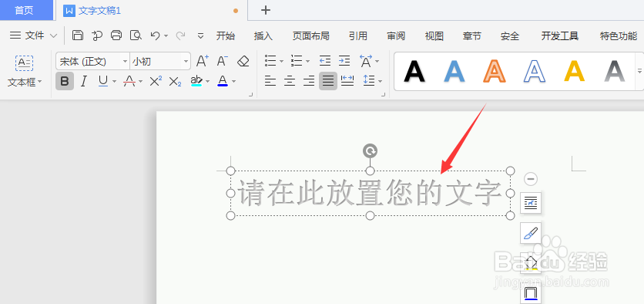
Task: Click the Undo arrow icon
Action: [156, 35]
